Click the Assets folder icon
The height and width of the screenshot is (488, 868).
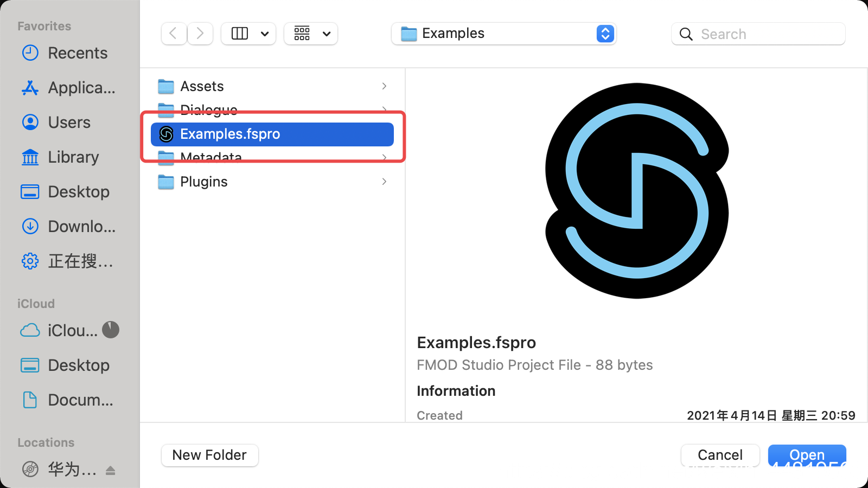166,86
